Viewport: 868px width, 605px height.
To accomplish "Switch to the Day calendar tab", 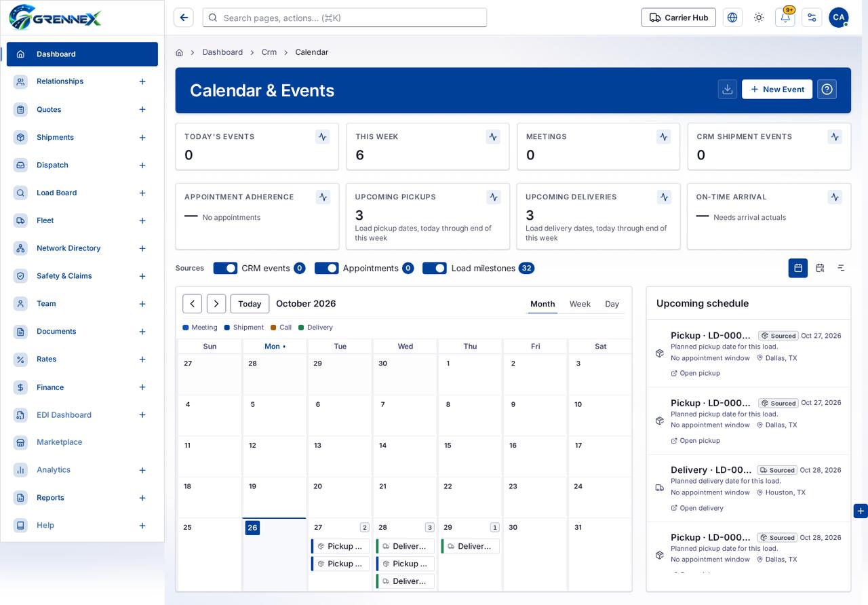I will tap(612, 304).
